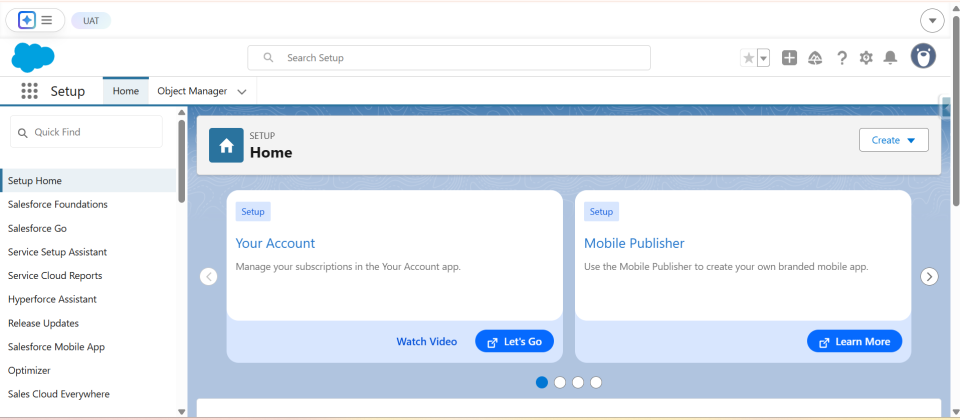The width and height of the screenshot is (960, 420).
Task: Click the Watch Video link
Action: coord(427,342)
